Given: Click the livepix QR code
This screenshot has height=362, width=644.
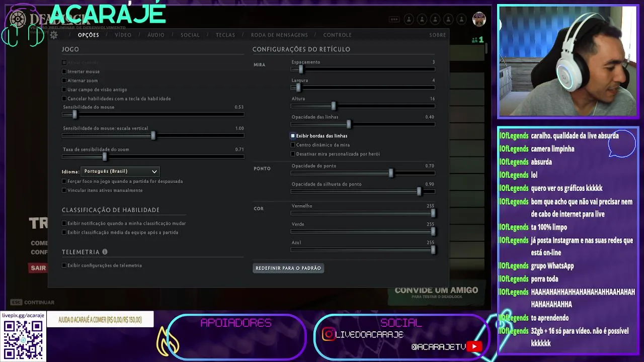Looking at the screenshot, I should click(23, 340).
